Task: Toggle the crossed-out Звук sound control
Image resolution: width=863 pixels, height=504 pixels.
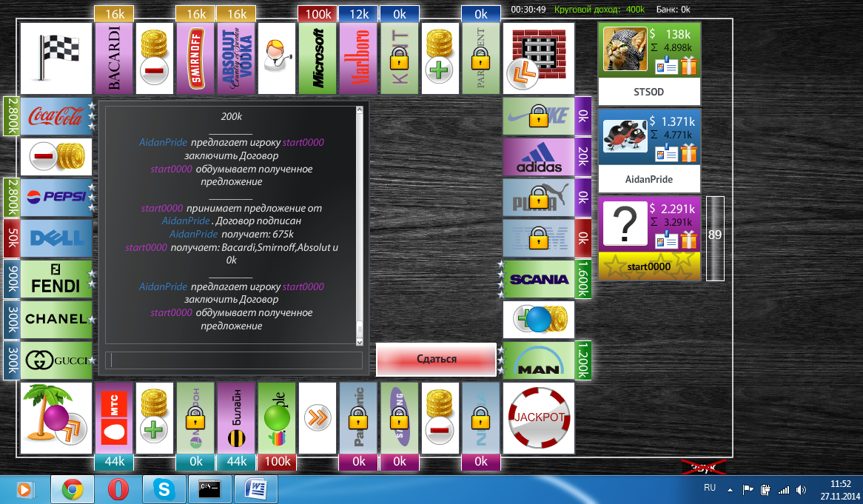Action: [x=704, y=467]
